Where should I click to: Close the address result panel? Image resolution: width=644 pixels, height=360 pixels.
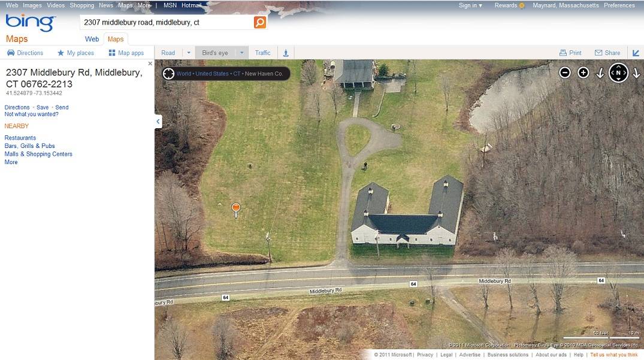[x=150, y=63]
